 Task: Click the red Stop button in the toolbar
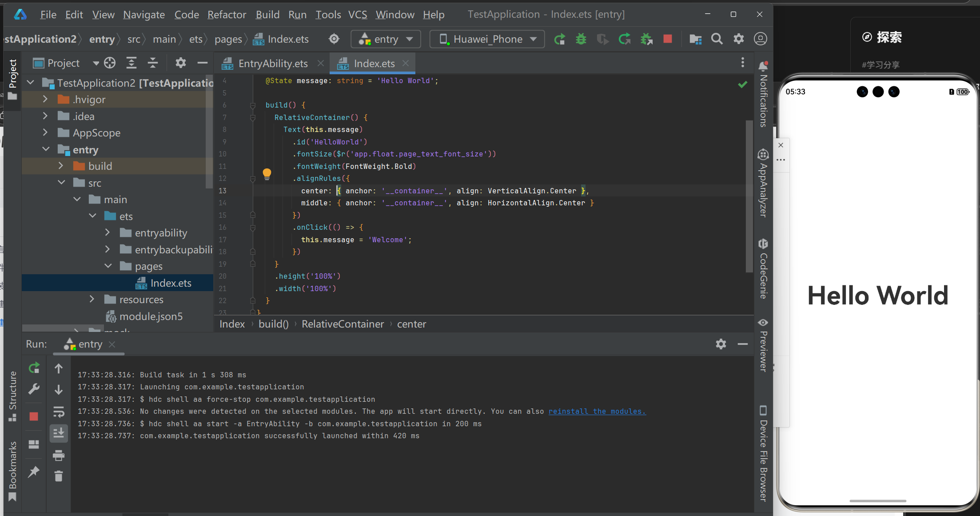point(667,39)
